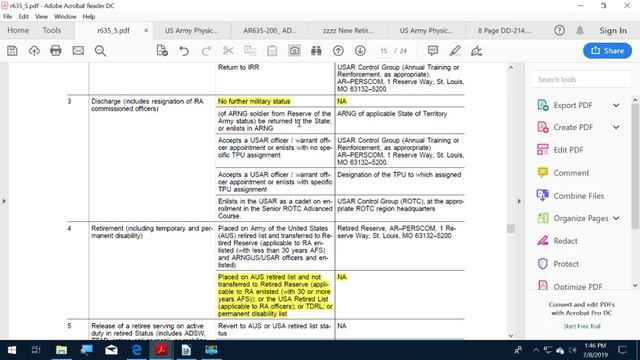Switch to 8 Page DD-214 document tab

504,31
